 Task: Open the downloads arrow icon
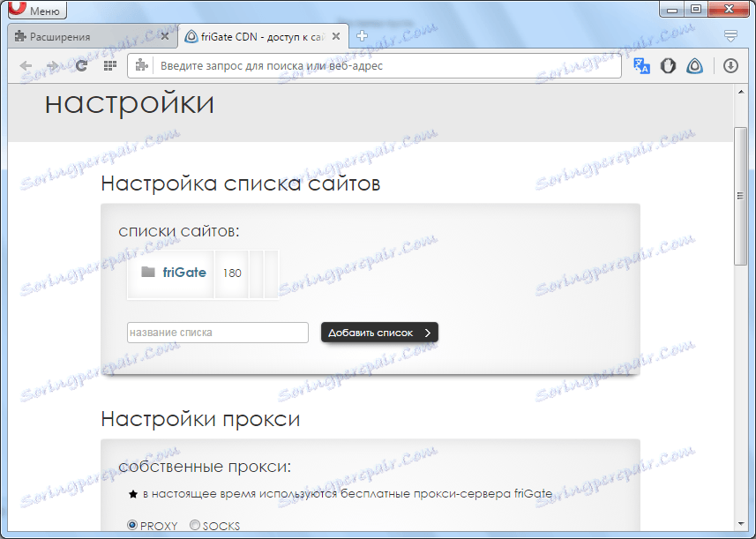[x=730, y=65]
